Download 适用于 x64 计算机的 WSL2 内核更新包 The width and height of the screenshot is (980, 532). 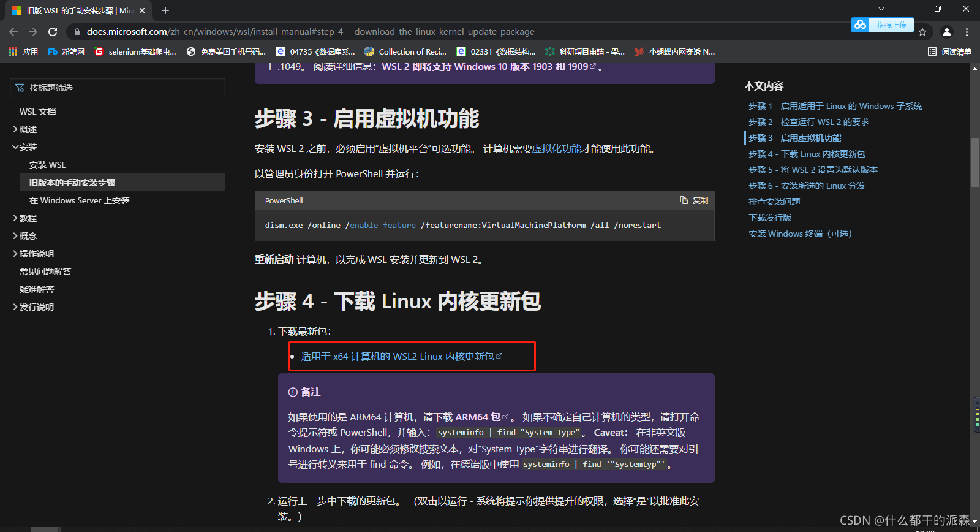pos(401,357)
